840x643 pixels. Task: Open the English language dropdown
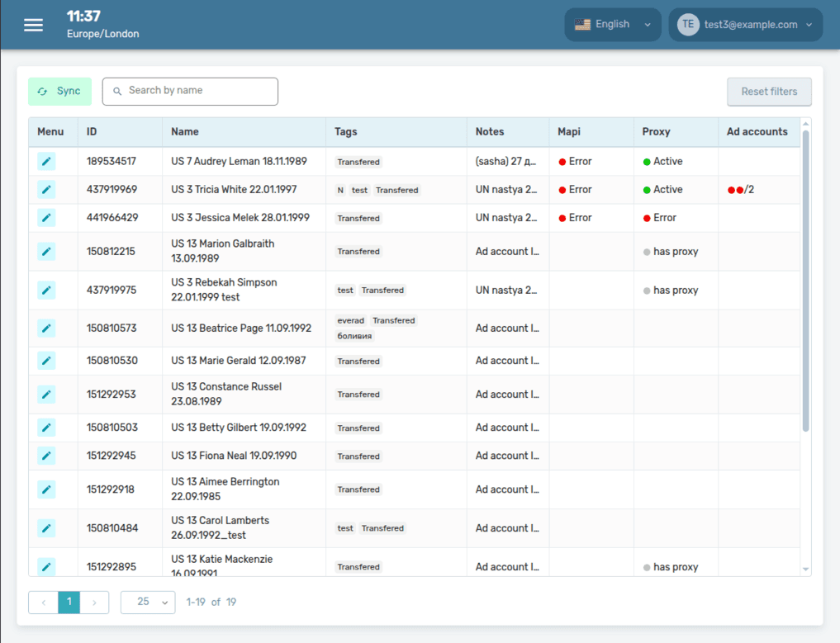(x=613, y=25)
